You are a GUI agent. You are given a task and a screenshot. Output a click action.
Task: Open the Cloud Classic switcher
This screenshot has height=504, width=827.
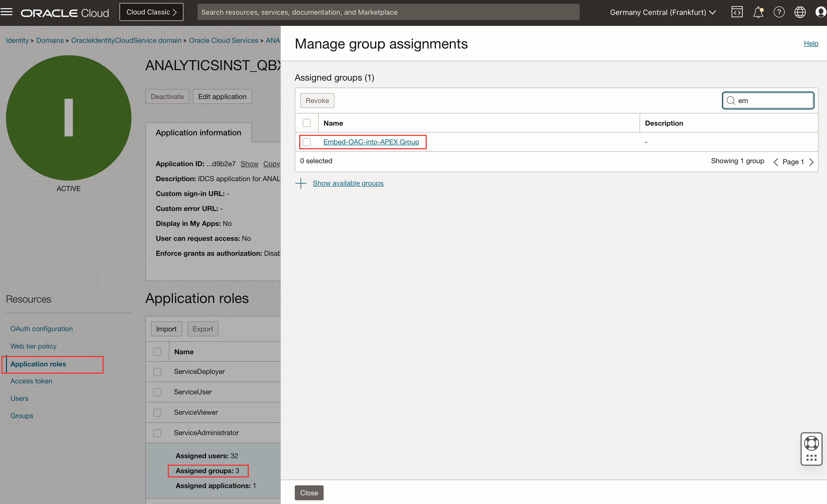click(151, 12)
